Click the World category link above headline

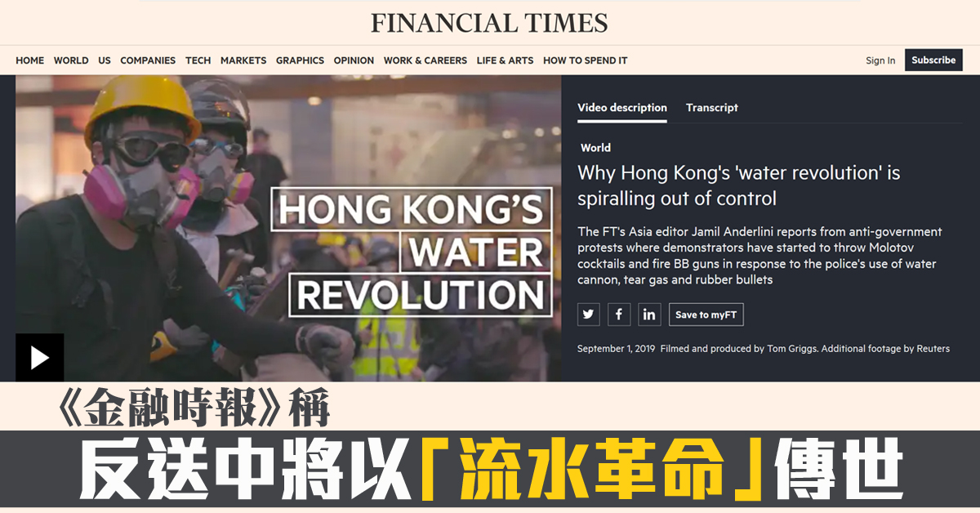coord(595,148)
